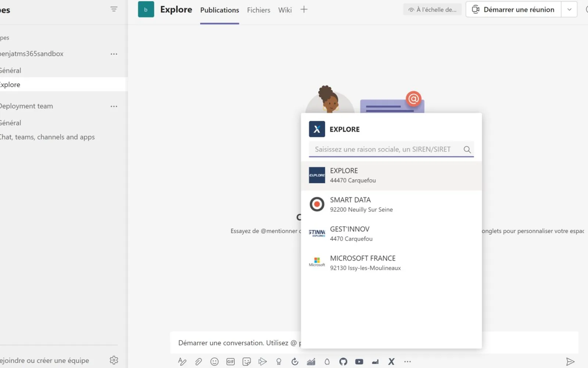Send the message with arrow icon
This screenshot has height=368, width=588.
(x=570, y=361)
